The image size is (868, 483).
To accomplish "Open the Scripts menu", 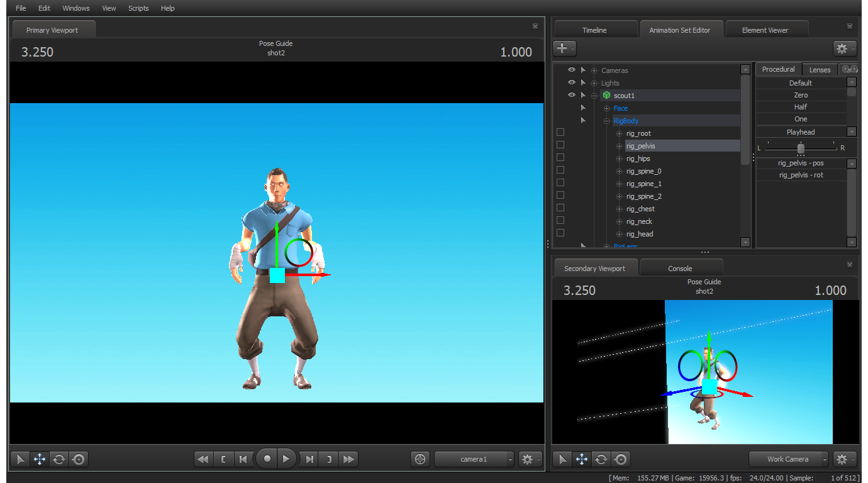I will (x=138, y=8).
